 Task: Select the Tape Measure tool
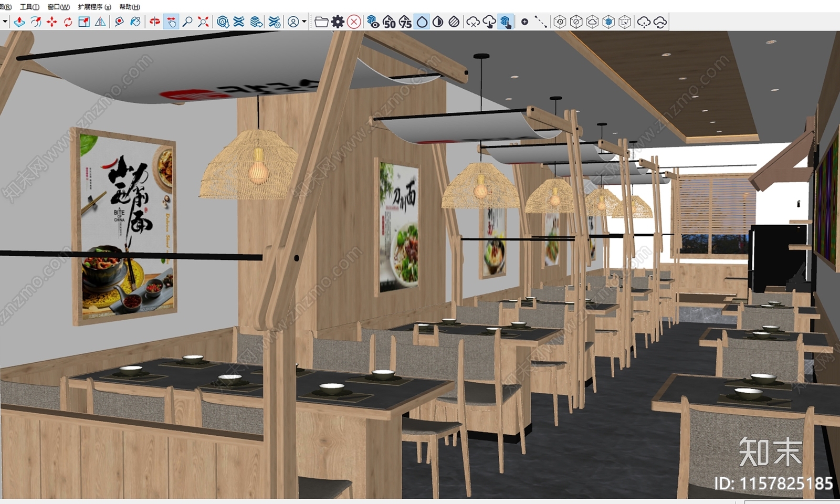tap(119, 22)
